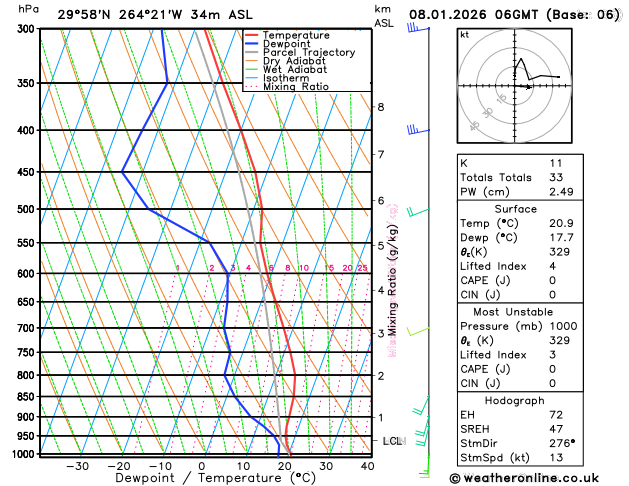The height and width of the screenshot is (486, 629).
Task: Click the mixing ratio line label 25
Action: tap(362, 268)
